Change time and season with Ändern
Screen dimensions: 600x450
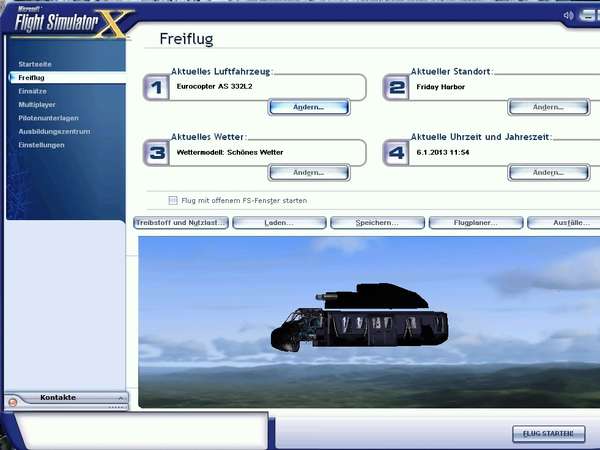click(548, 173)
